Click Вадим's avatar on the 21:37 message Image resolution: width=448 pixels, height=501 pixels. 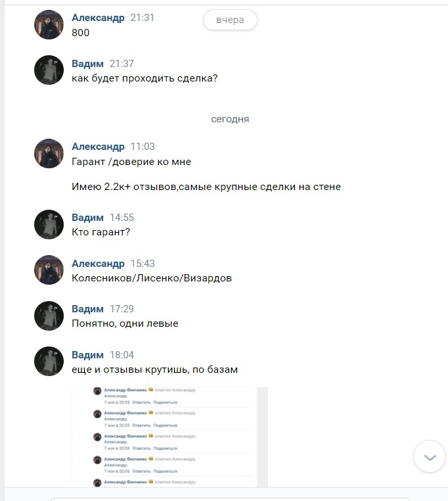(49, 70)
